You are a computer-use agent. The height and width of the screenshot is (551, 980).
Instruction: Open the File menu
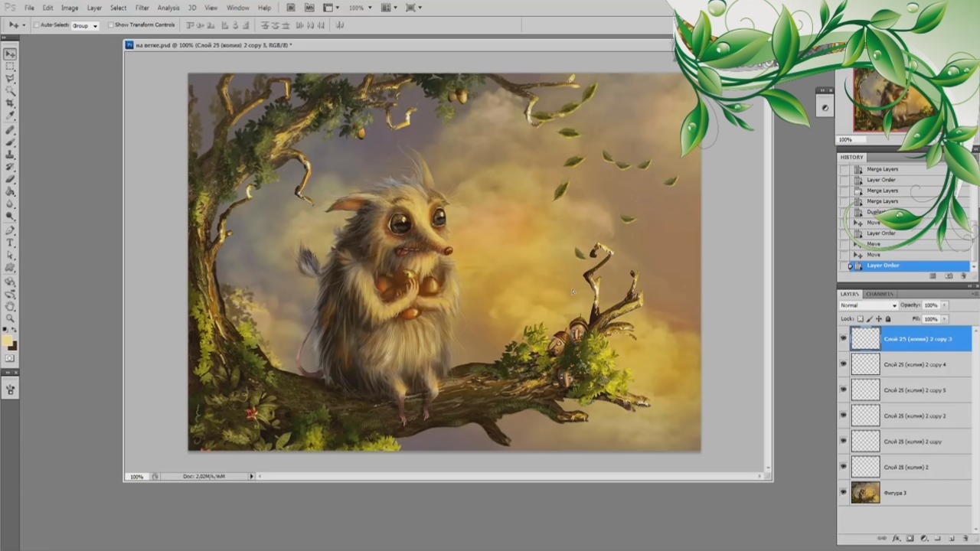(29, 8)
